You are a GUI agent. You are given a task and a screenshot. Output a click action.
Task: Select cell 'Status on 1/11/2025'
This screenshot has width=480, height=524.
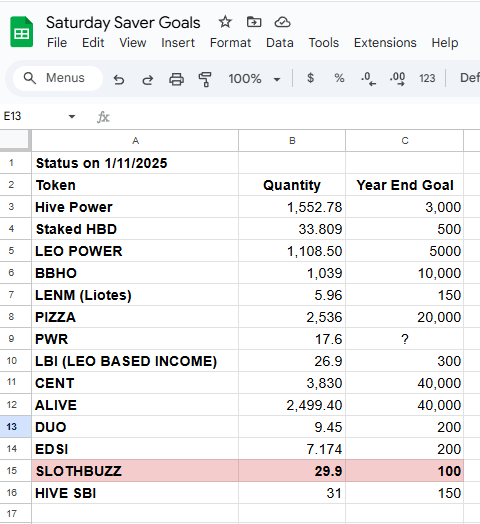click(135, 163)
